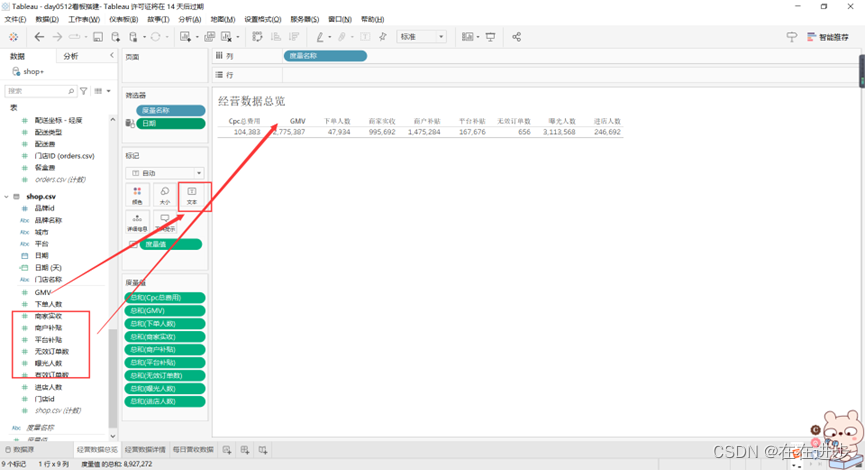Screen dimensions: 865x470
Task: Click the New dashboard tab icon at bottom
Action: pyautogui.click(x=245, y=450)
